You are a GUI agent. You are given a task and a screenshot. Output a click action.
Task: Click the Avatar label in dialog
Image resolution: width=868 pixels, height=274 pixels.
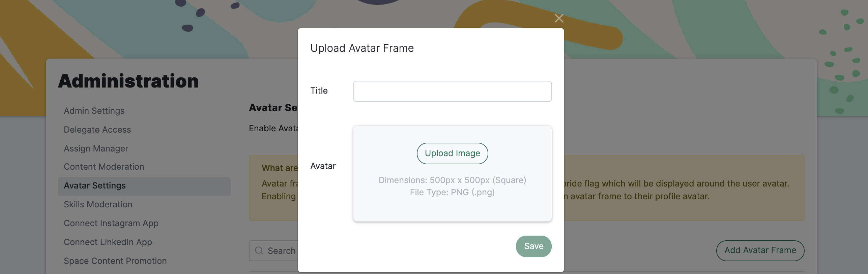(x=323, y=166)
